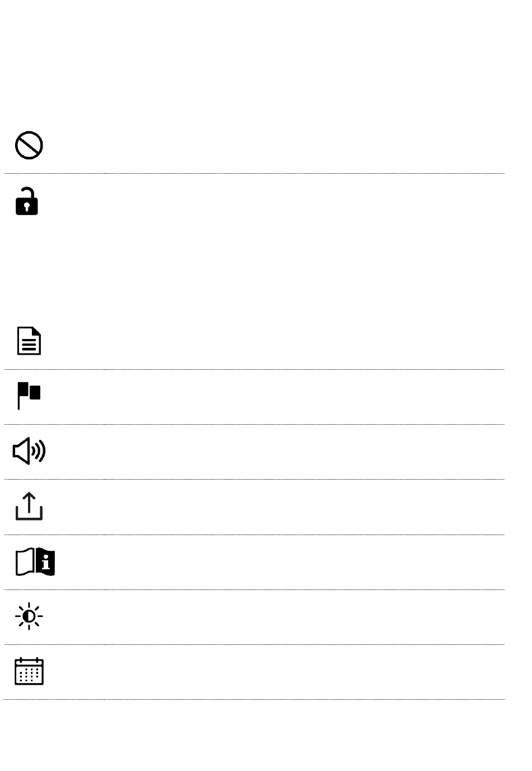The width and height of the screenshot is (532, 771).
Task: Select the row with the no-entry symbol
Action: pos(254,146)
